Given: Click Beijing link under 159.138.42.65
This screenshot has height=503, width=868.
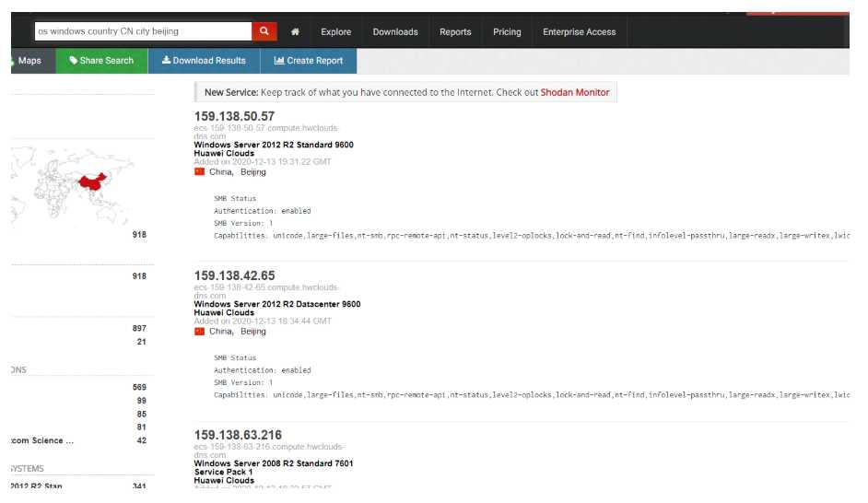Looking at the screenshot, I should pyautogui.click(x=253, y=332).
